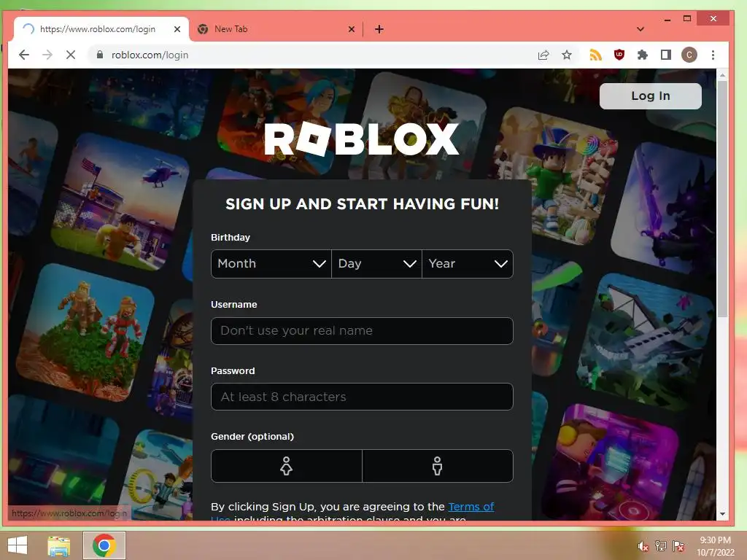Switch to the New Tab tab
Screen dimensions: 747x560
coord(275,29)
